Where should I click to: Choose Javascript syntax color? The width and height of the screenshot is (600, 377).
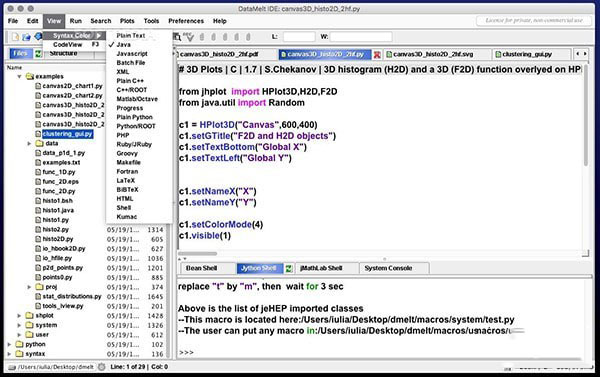click(x=139, y=54)
